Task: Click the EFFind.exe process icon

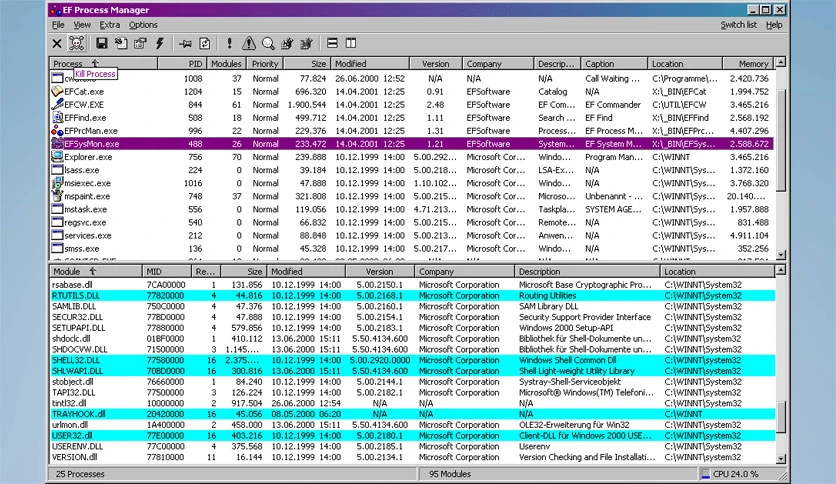Action: [x=57, y=118]
